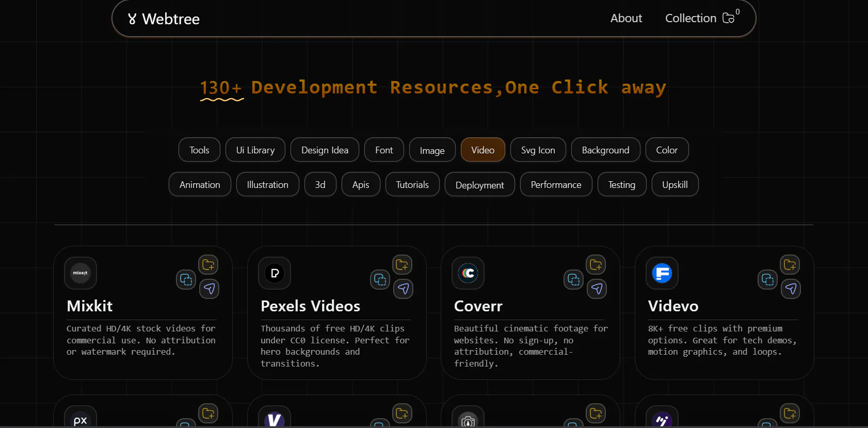This screenshot has width=868, height=428.
Task: Add the camera logo card to collection
Action: click(x=596, y=414)
